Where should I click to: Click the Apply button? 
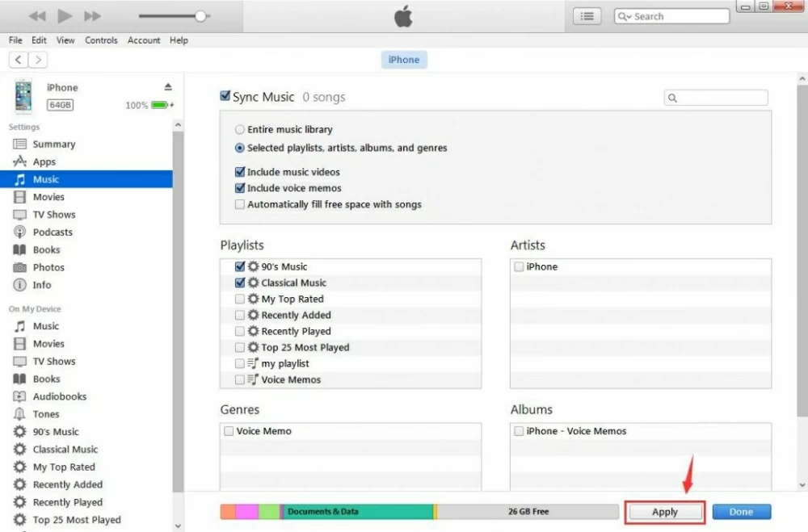(x=665, y=512)
